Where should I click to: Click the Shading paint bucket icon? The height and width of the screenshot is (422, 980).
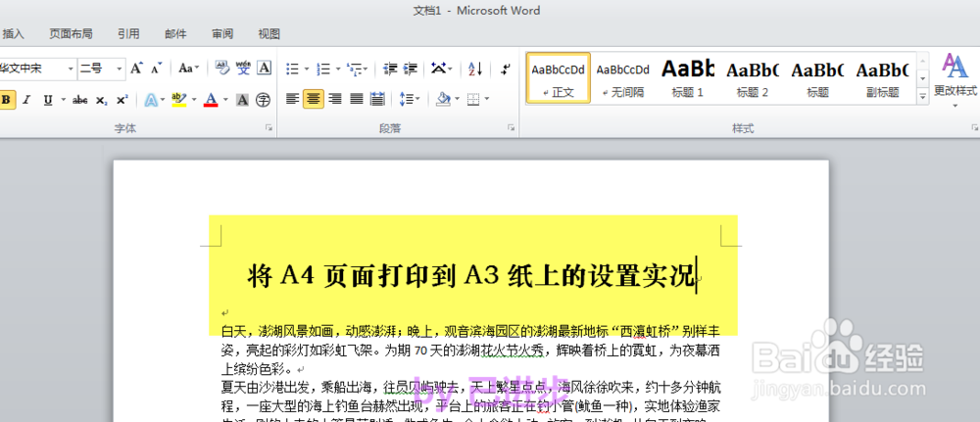coord(443,99)
